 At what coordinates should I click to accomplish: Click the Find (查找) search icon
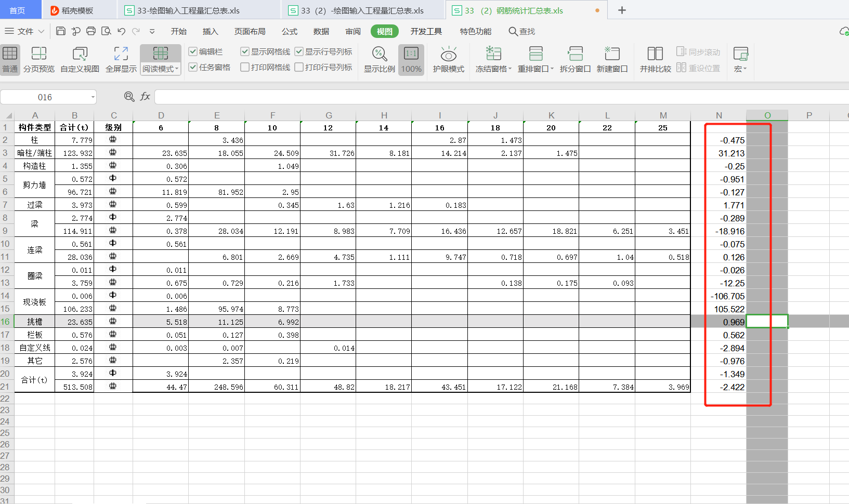coord(513,32)
